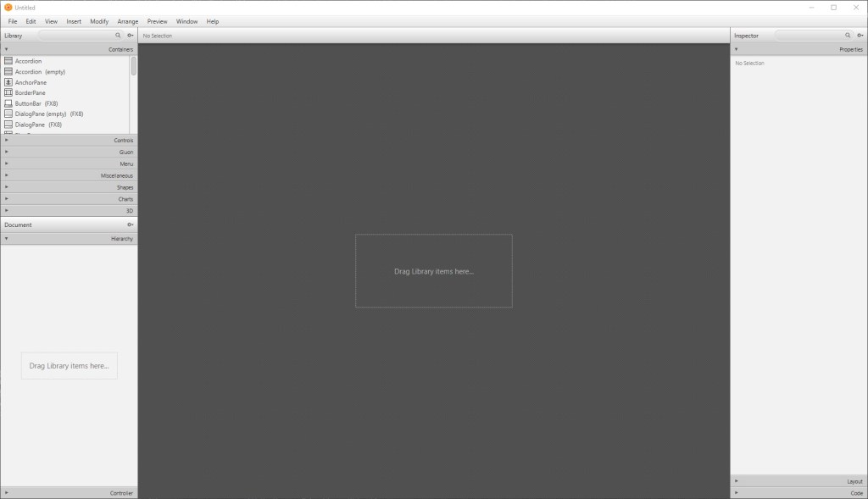
Task: Click the AnchorPane icon in Library
Action: tap(8, 82)
